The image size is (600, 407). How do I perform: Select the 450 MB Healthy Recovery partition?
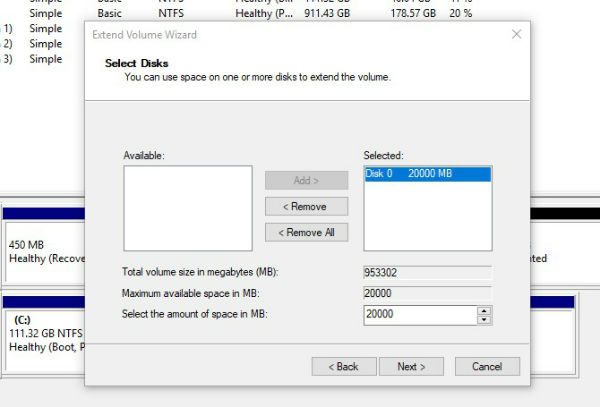click(x=42, y=250)
